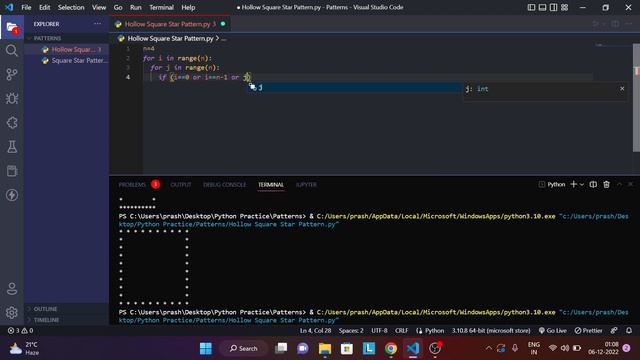The height and width of the screenshot is (360, 640).
Task: Change indentation via Spaces: 2
Action: [x=351, y=330]
